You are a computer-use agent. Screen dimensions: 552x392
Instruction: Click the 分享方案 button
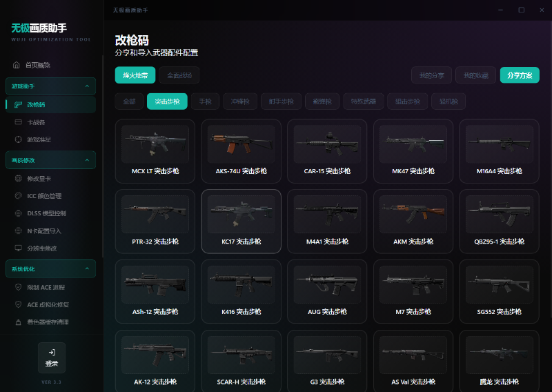[520, 75]
